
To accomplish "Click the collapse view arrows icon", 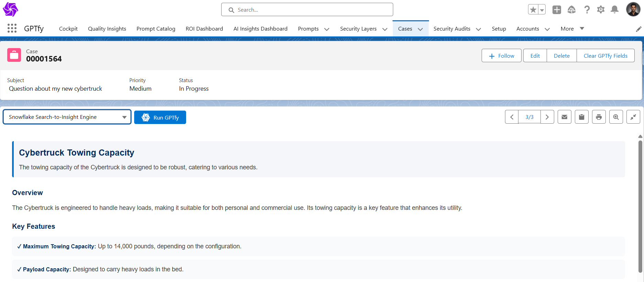I will click(633, 117).
